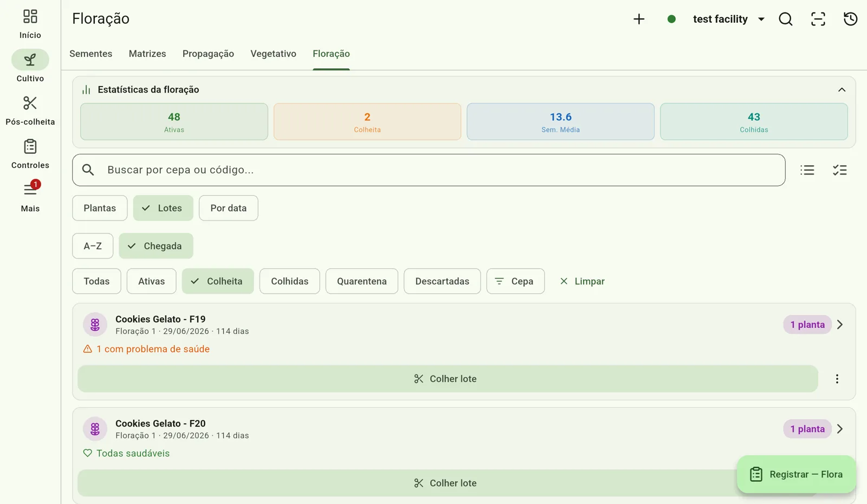Click the 2 Colheita statistics card
The width and height of the screenshot is (867, 504).
click(367, 122)
